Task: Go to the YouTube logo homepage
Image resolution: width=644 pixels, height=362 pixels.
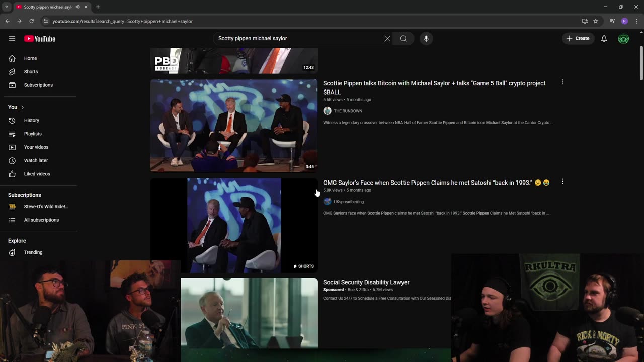Action: (40, 39)
